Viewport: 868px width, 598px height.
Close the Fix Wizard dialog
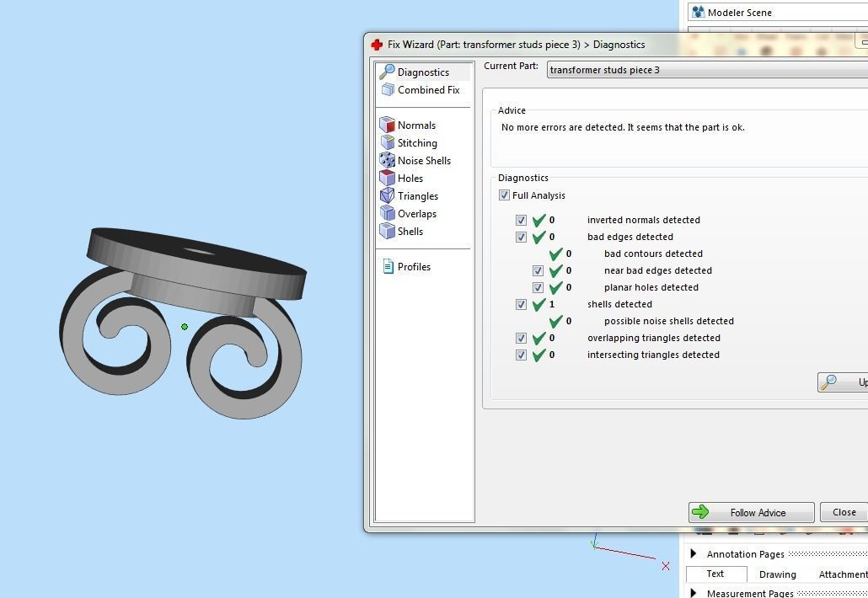(x=844, y=512)
